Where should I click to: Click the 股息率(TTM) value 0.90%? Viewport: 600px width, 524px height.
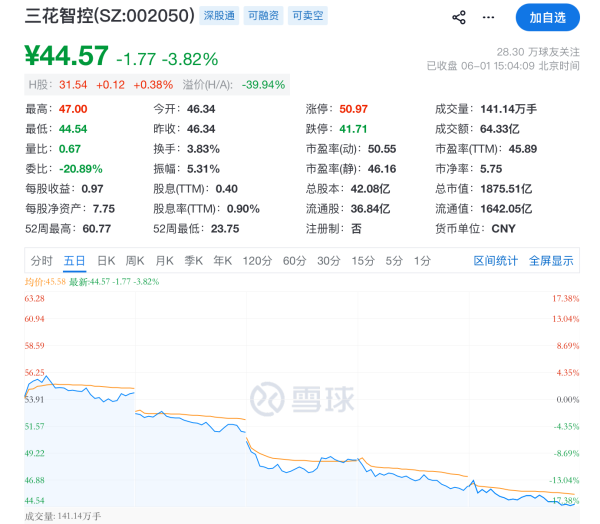pos(243,209)
